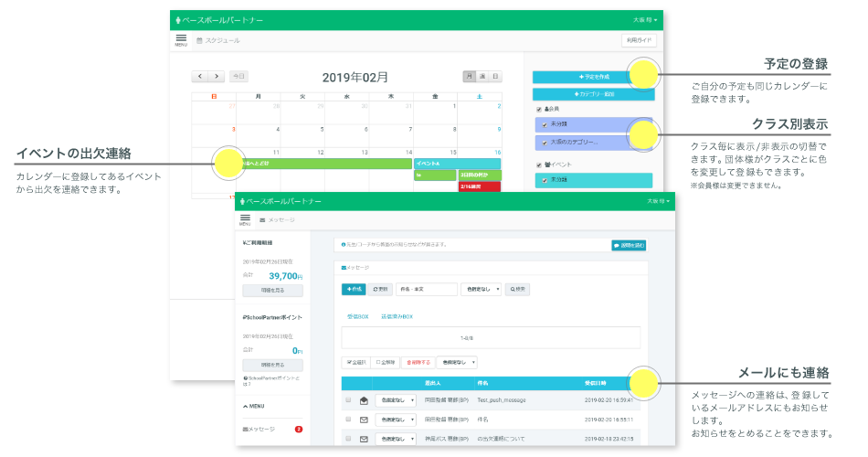
Task: Click the 検索 search button with magnifier
Action: pyautogui.click(x=516, y=289)
